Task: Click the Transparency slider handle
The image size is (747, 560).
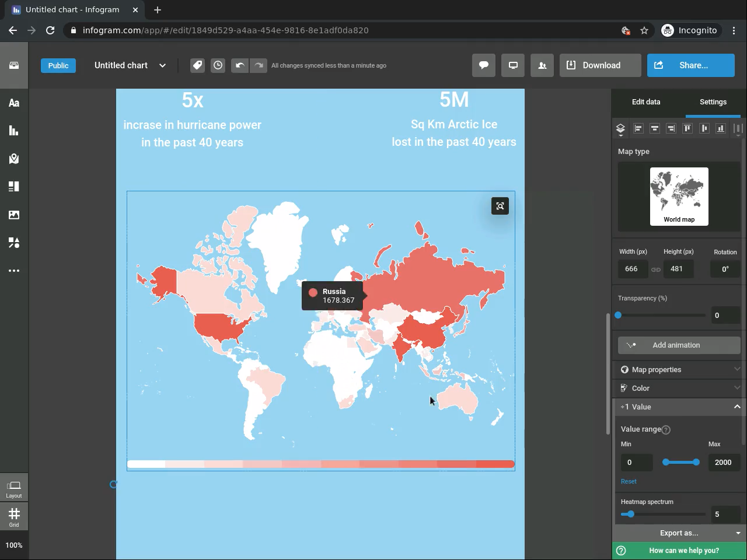Action: coord(618,315)
